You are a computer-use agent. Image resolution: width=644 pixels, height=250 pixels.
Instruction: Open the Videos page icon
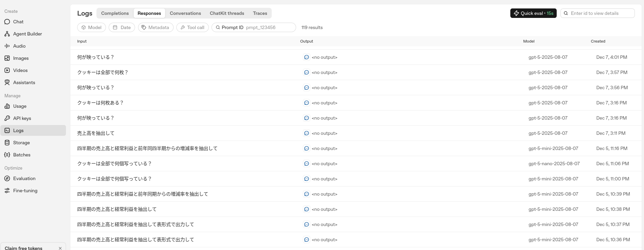click(x=7, y=70)
